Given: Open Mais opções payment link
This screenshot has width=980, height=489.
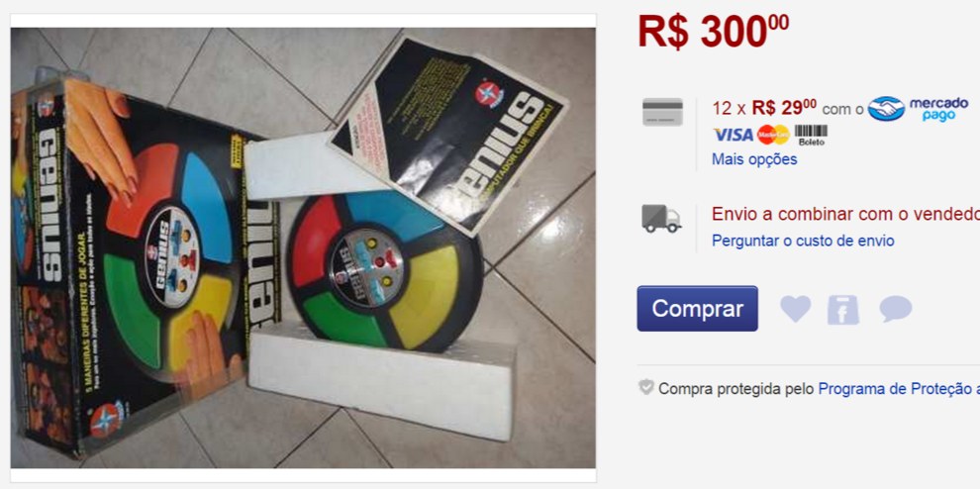Looking at the screenshot, I should (x=754, y=159).
